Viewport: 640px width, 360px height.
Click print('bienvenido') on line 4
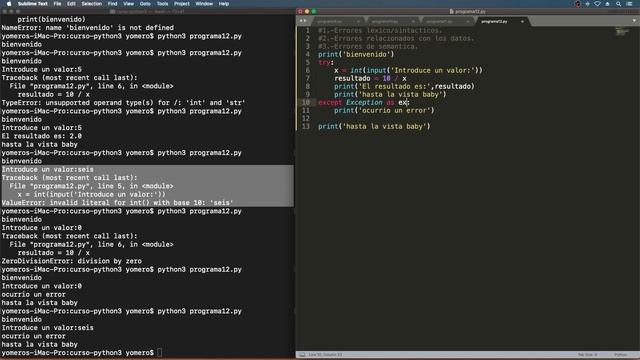click(356, 54)
